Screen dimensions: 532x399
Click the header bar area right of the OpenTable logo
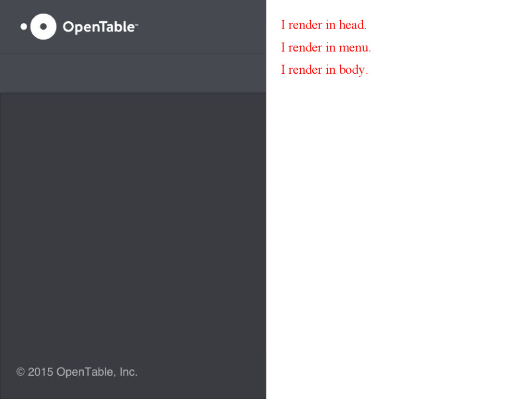coord(202,26)
